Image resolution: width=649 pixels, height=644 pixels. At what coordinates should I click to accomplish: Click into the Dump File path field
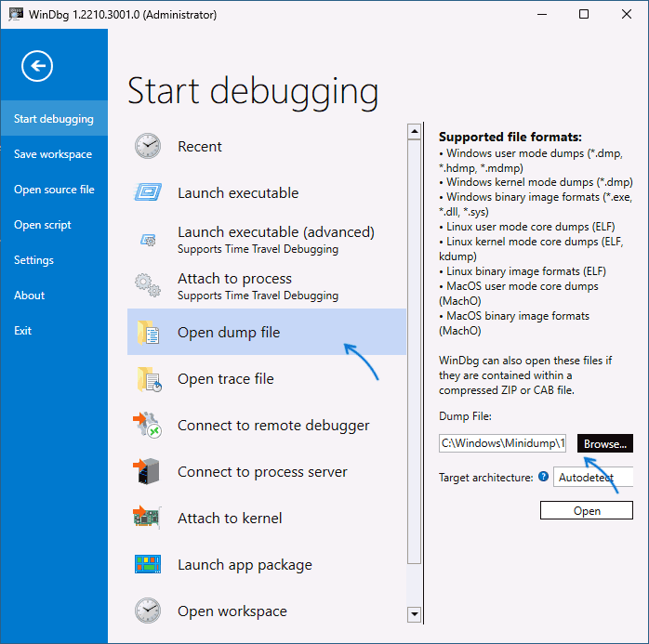[x=502, y=443]
